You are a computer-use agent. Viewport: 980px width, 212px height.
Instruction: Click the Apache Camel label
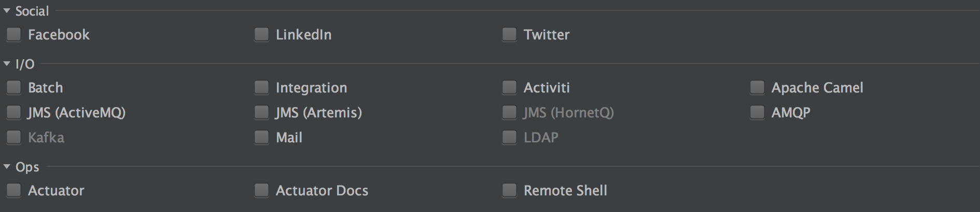pyautogui.click(x=817, y=88)
